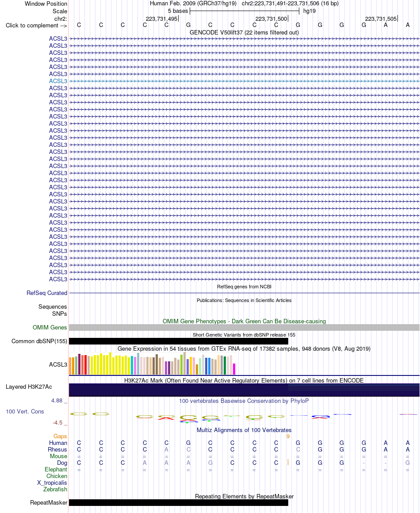Click the -4.5 PhyloP lower scale value
Image resolution: width=420 pixels, height=513 pixels.
[x=57, y=423]
